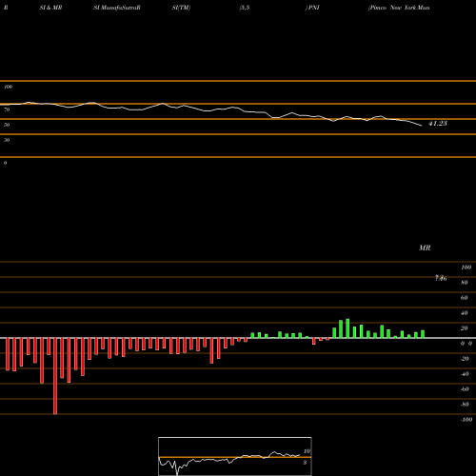Click the MR axis label 80
Screen dimensions: 476x476
[465, 283]
